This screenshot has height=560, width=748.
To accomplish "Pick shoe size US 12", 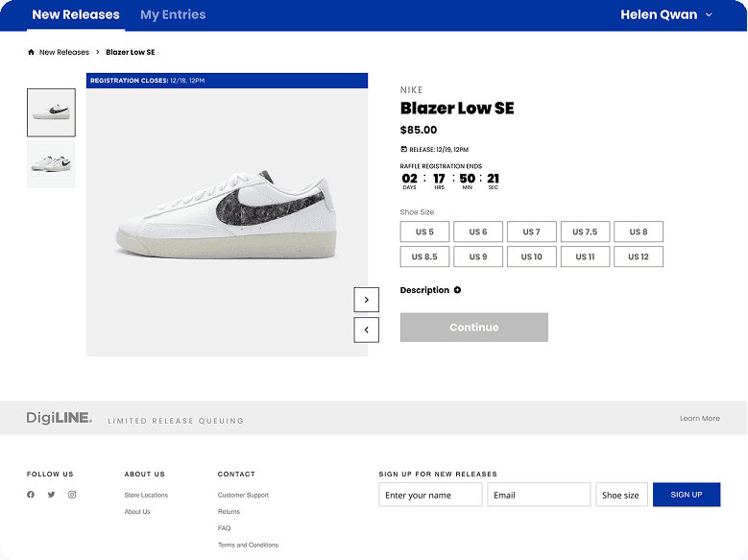I will (x=639, y=256).
